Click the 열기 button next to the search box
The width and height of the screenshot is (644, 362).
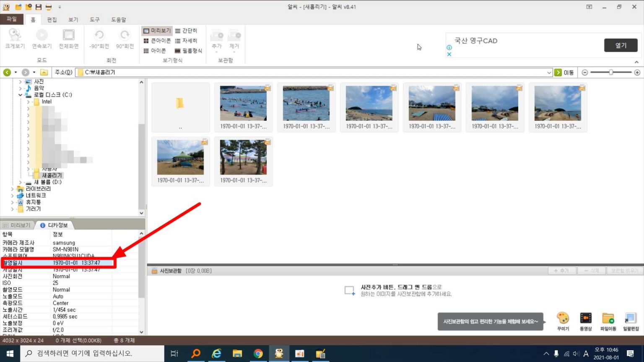(621, 45)
